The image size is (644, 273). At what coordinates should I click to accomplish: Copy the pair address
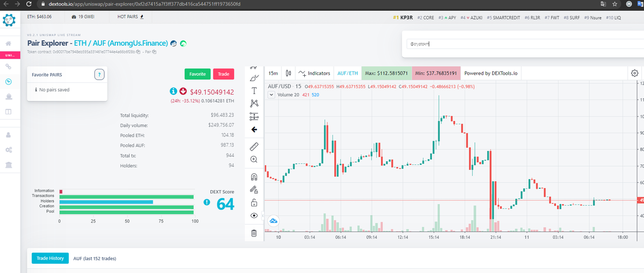[155, 52]
